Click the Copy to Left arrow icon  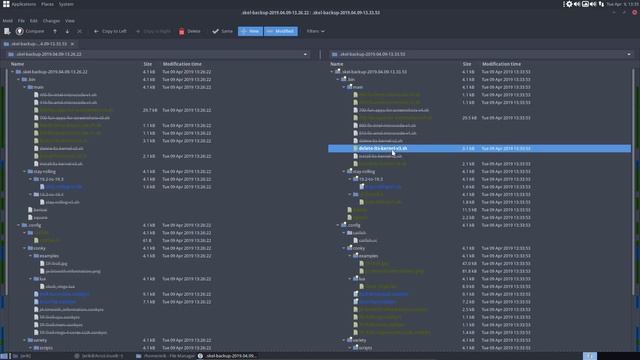pos(96,31)
